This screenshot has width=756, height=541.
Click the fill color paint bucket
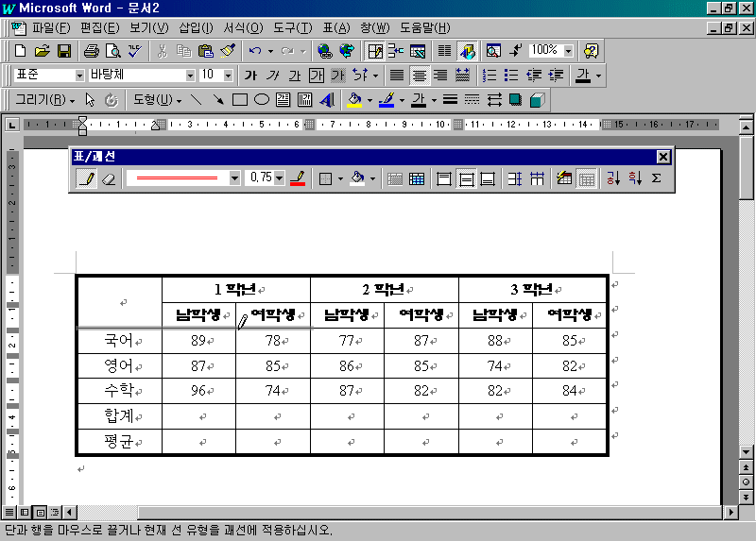(x=355, y=100)
